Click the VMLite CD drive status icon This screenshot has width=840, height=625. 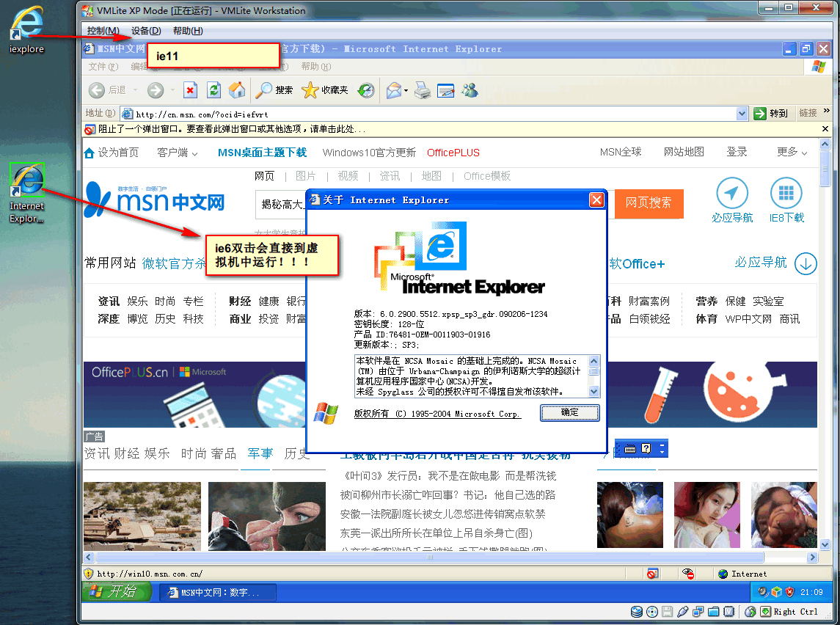tap(652, 612)
